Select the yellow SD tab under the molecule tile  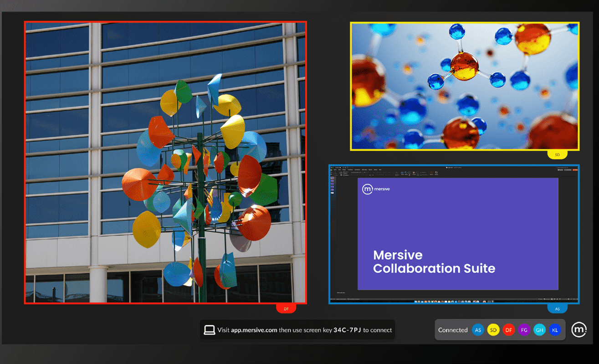coord(557,155)
